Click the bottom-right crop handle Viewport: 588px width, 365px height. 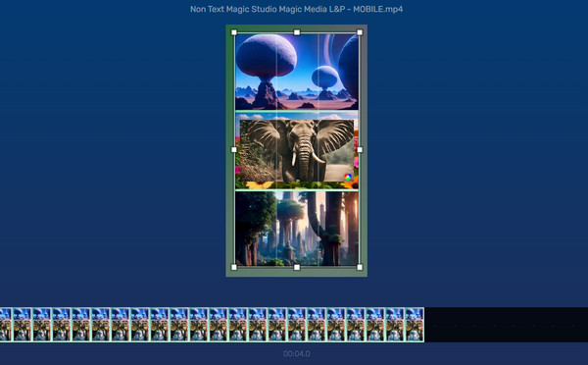tap(360, 267)
